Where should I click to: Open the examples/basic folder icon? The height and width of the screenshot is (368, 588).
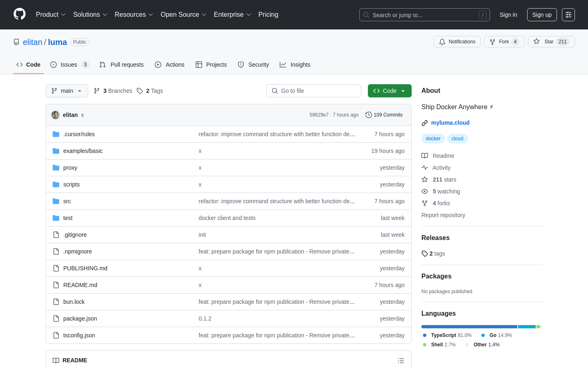tap(56, 151)
